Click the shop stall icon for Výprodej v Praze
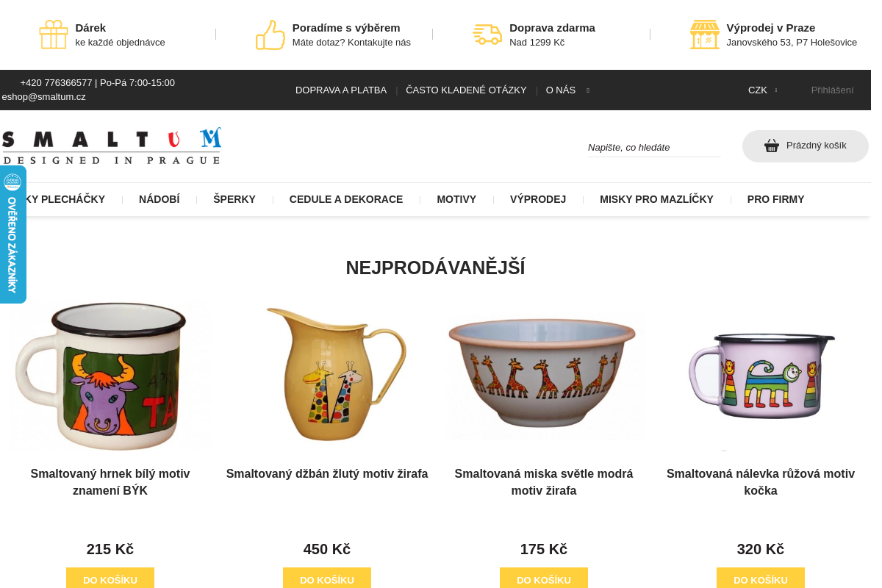Image resolution: width=882 pixels, height=588 pixels. [x=705, y=35]
